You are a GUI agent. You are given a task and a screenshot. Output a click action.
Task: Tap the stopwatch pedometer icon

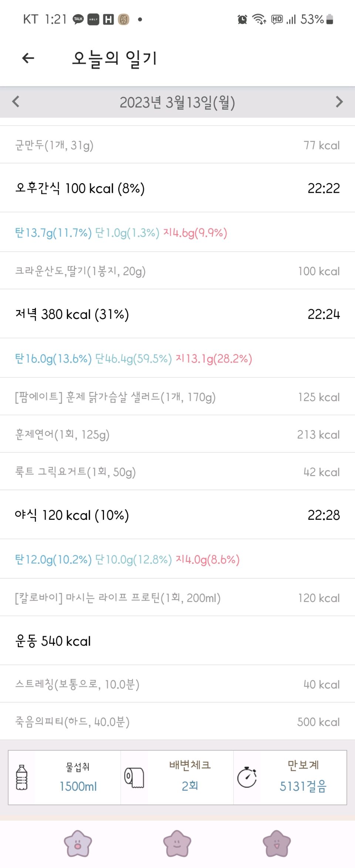[247, 777]
